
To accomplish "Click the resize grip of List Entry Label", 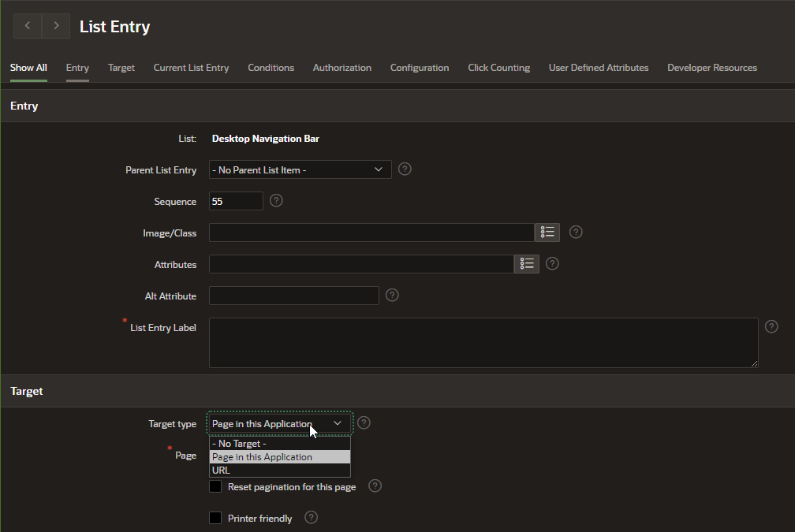I will pos(755,363).
